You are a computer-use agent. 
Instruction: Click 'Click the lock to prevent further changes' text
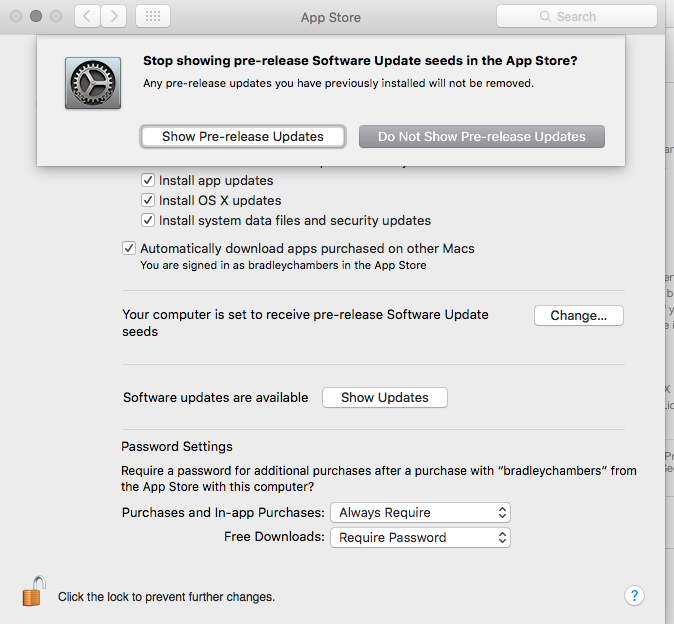coord(166,597)
